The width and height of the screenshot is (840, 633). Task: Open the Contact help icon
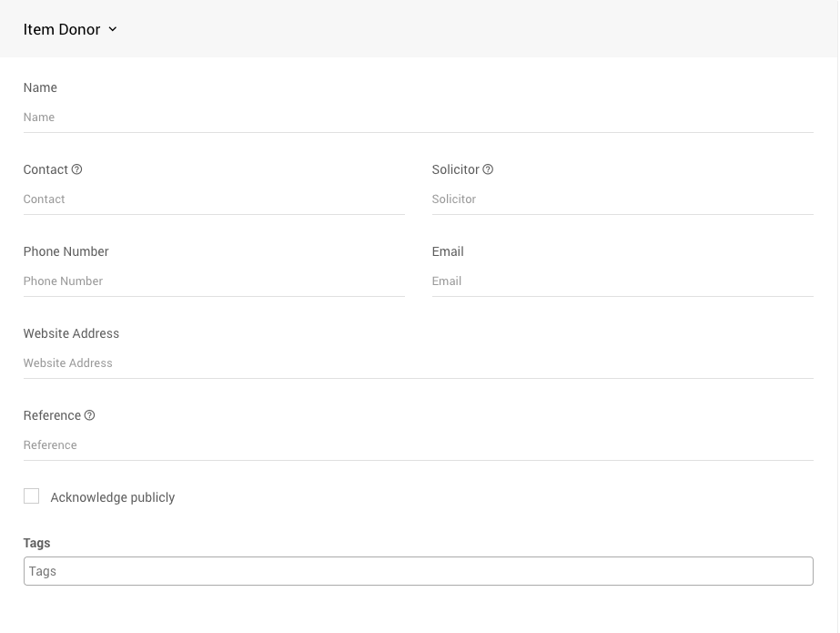coord(77,169)
